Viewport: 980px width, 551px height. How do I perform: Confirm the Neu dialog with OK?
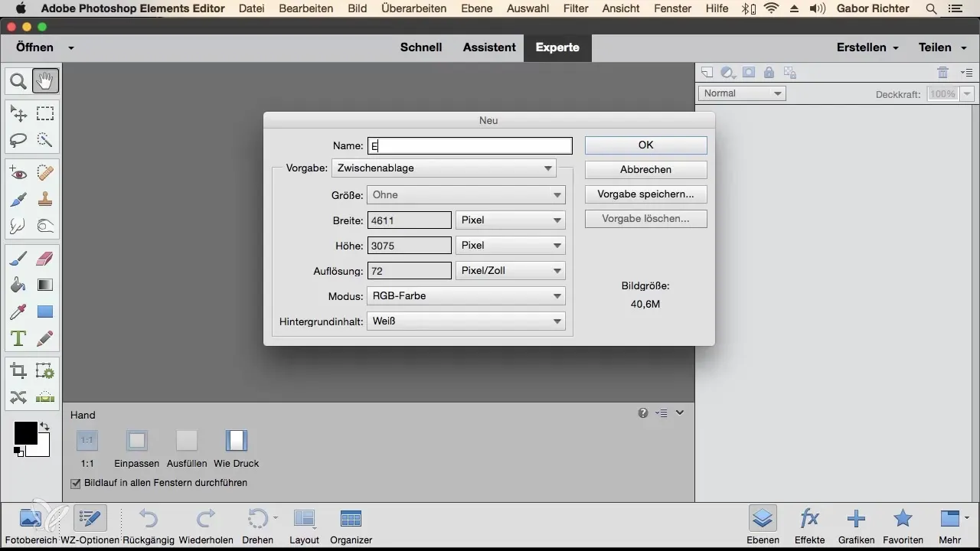coord(645,145)
